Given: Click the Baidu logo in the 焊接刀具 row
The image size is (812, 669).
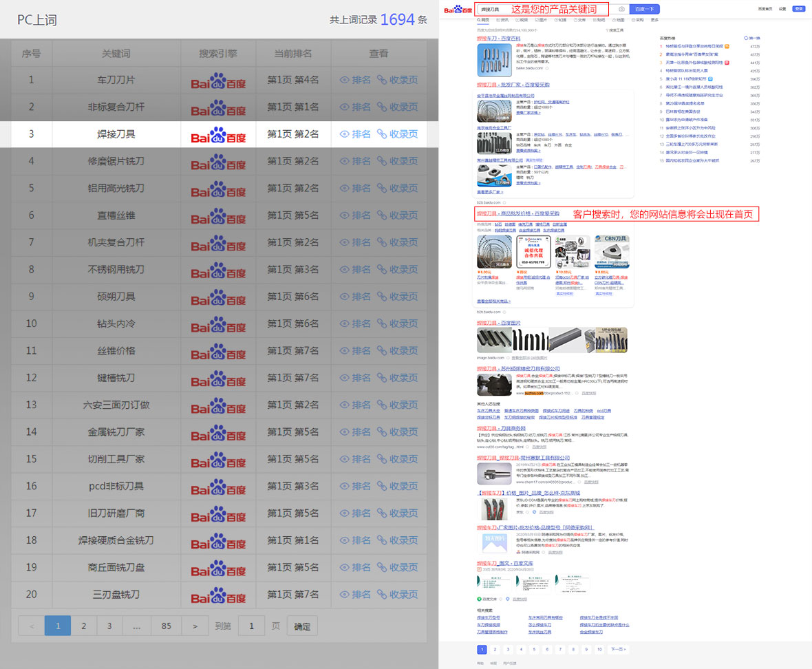Looking at the screenshot, I should [x=218, y=135].
